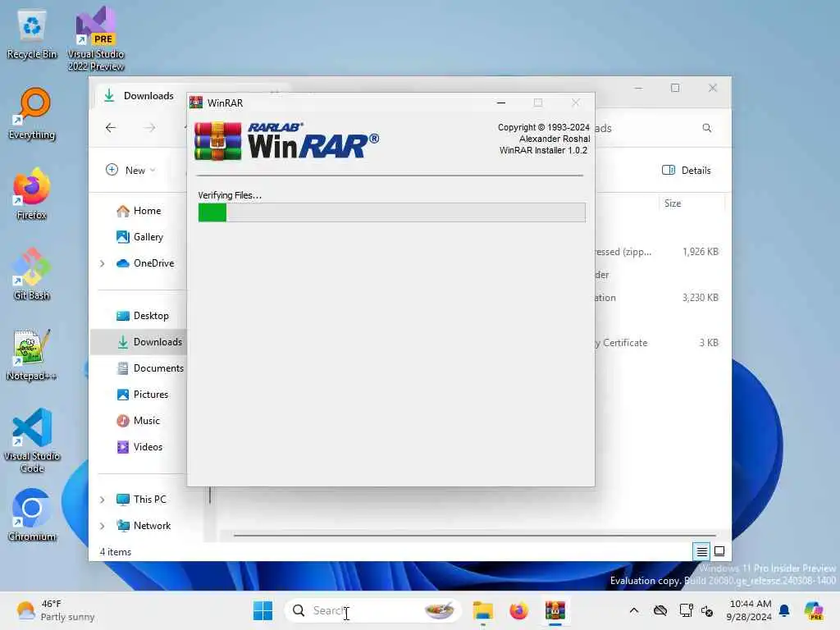The image size is (840, 630).
Task: Toggle the Details pane in File Explorer
Action: (687, 170)
